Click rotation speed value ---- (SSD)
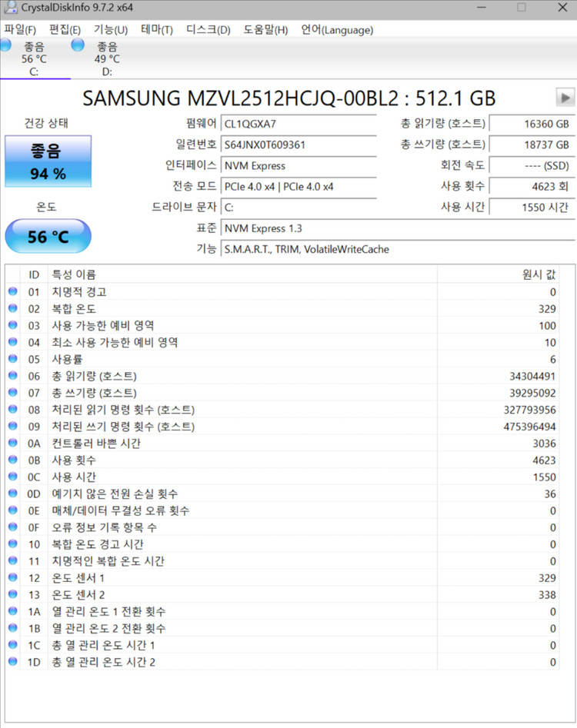The height and width of the screenshot is (728, 577). click(x=532, y=166)
